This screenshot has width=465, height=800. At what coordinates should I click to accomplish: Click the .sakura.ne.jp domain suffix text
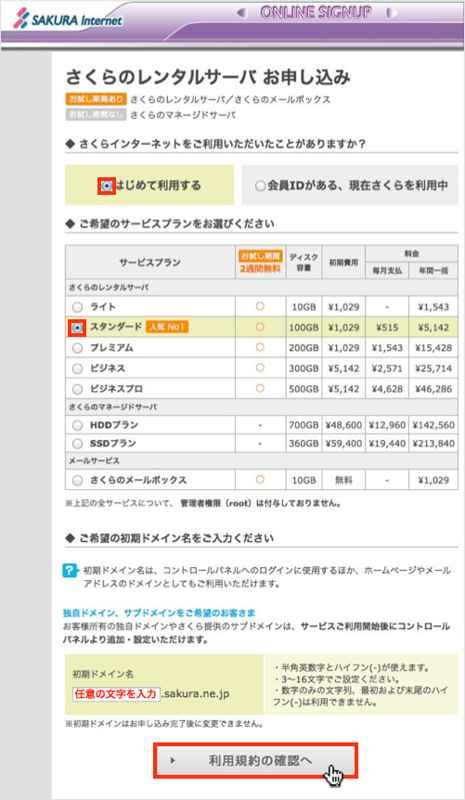[195, 694]
